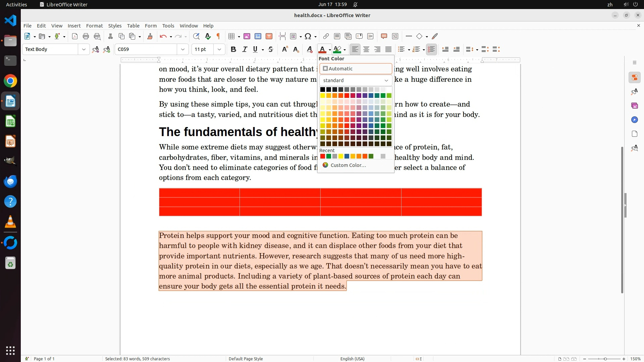Image resolution: width=644 pixels, height=362 pixels.
Task: Expand the Text Body paragraph style dropdown
Action: [84, 50]
